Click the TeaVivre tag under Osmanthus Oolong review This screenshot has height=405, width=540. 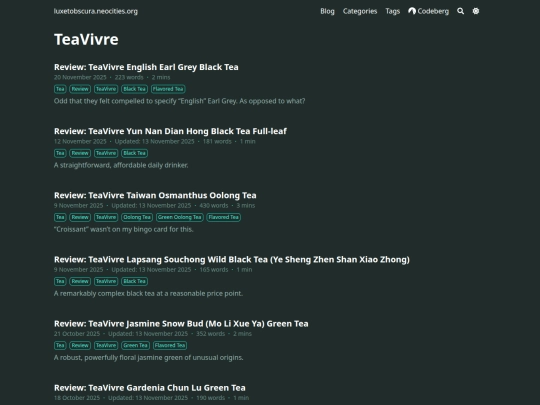106,217
